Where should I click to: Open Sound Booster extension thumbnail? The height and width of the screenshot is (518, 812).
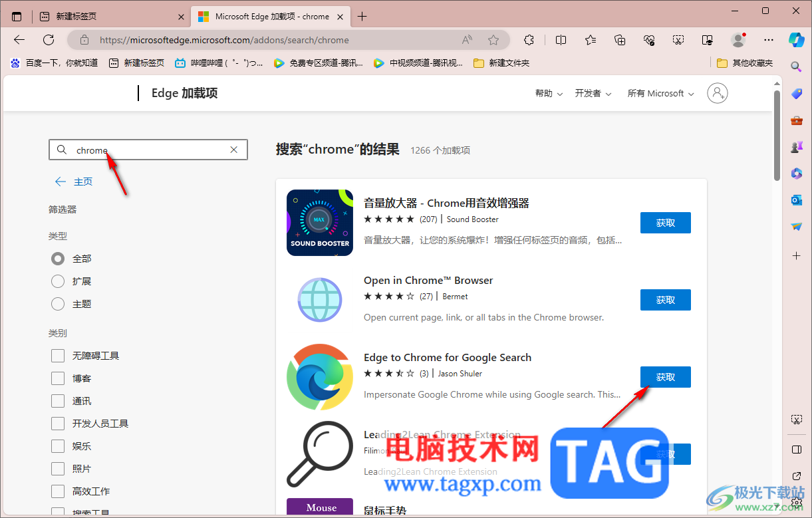[320, 223]
